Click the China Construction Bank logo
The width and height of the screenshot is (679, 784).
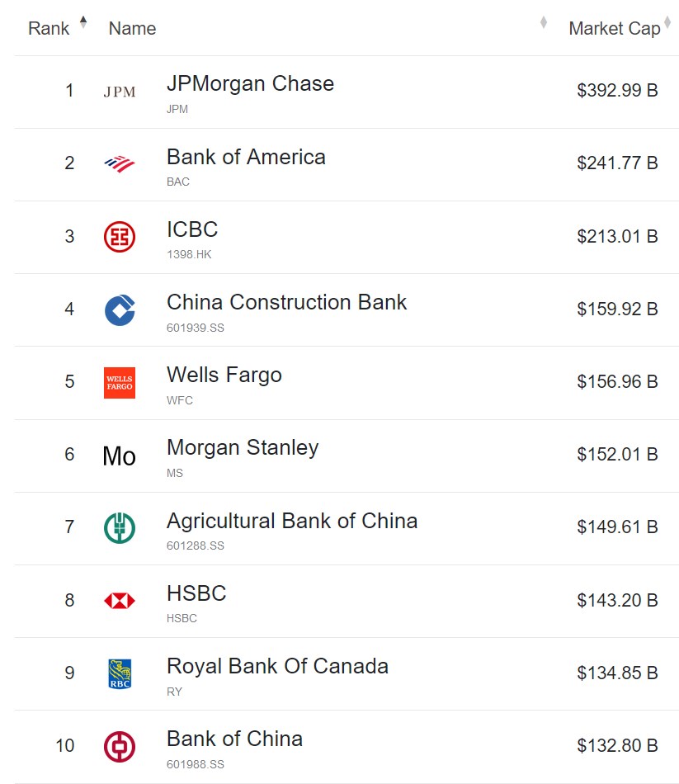120,309
